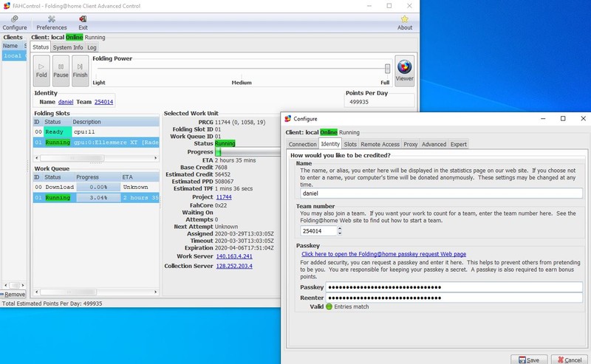Click Folding Slots Description column header

point(115,122)
